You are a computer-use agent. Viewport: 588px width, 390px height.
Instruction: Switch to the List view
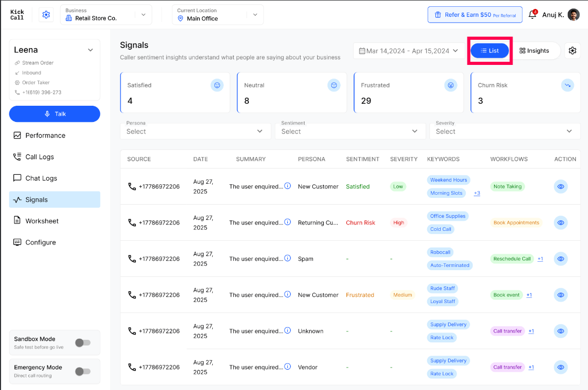click(x=490, y=51)
